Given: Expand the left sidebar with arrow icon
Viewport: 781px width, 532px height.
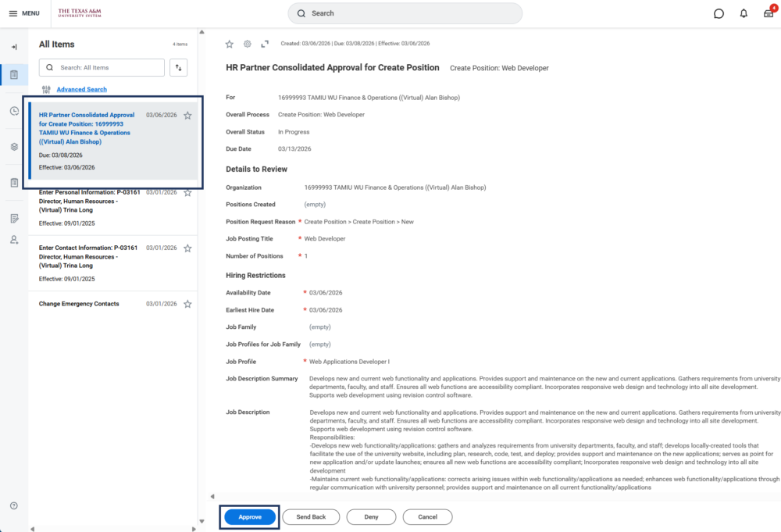Looking at the screenshot, I should [14, 47].
